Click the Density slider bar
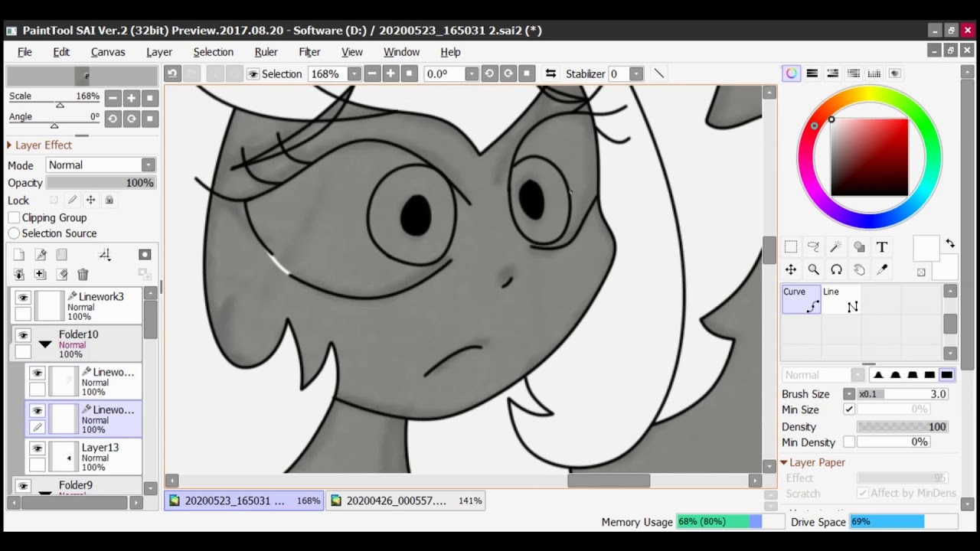 [903, 427]
